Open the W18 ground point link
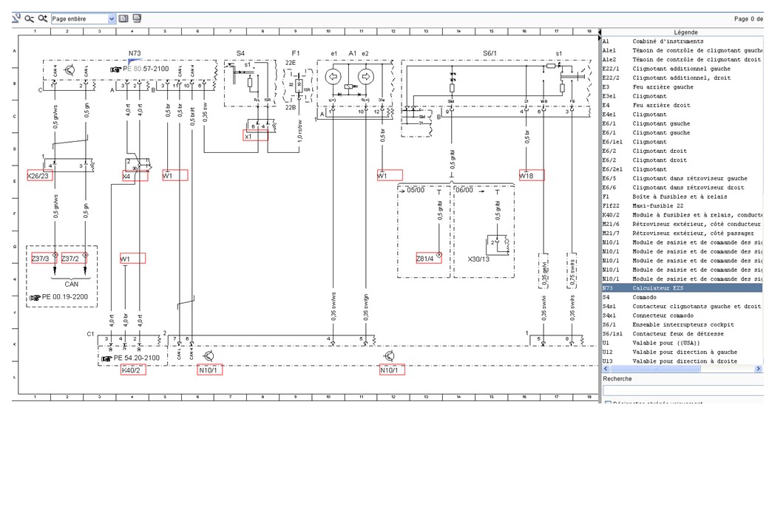The height and width of the screenshot is (532, 769). [x=532, y=175]
